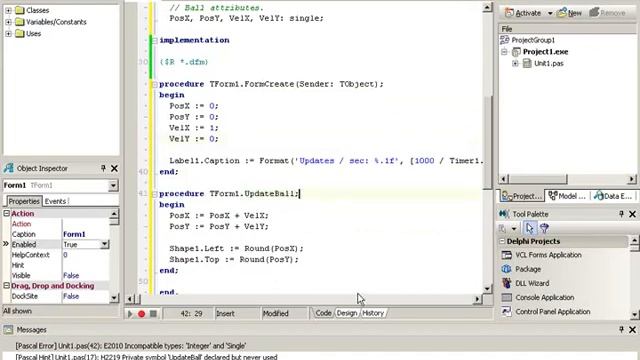This screenshot has height=360, width=640.
Task: Select the Variables/Constants folder icon
Action: pos(20,22)
